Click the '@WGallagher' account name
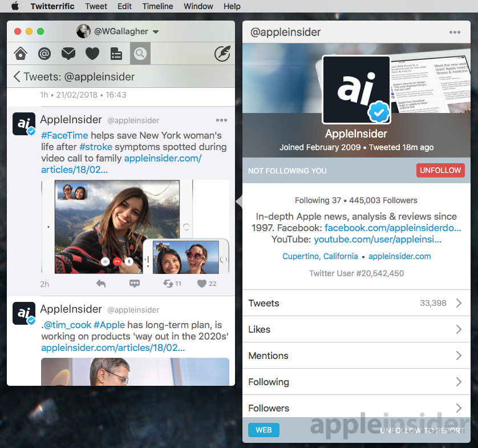 [x=121, y=31]
